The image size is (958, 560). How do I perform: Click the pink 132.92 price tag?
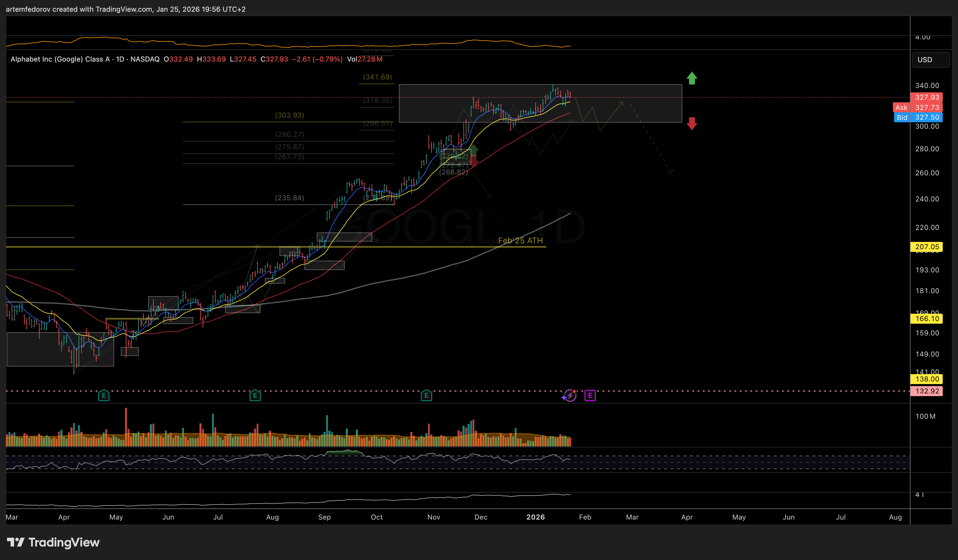(926, 391)
